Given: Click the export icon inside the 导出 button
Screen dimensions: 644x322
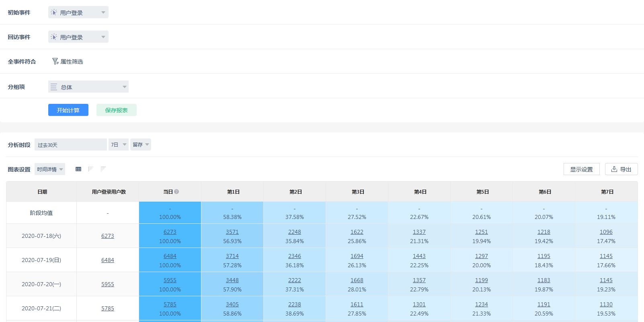Looking at the screenshot, I should (x=614, y=169).
